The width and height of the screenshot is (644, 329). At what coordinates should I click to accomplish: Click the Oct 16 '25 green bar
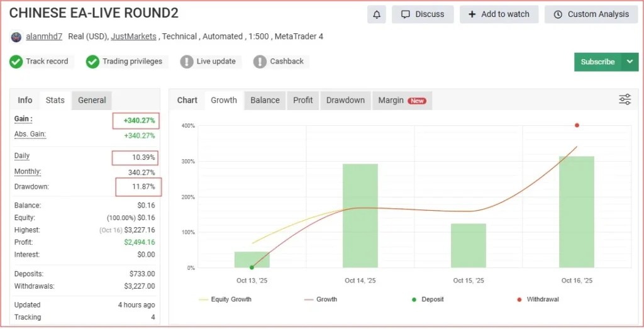coord(577,212)
